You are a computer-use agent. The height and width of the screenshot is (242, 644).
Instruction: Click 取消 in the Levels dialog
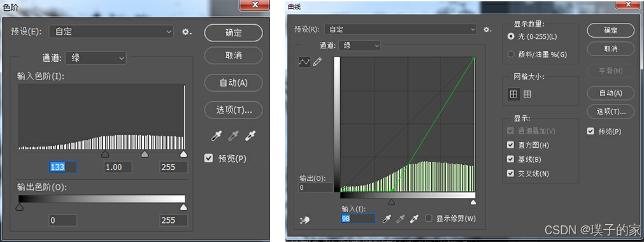pyautogui.click(x=233, y=55)
